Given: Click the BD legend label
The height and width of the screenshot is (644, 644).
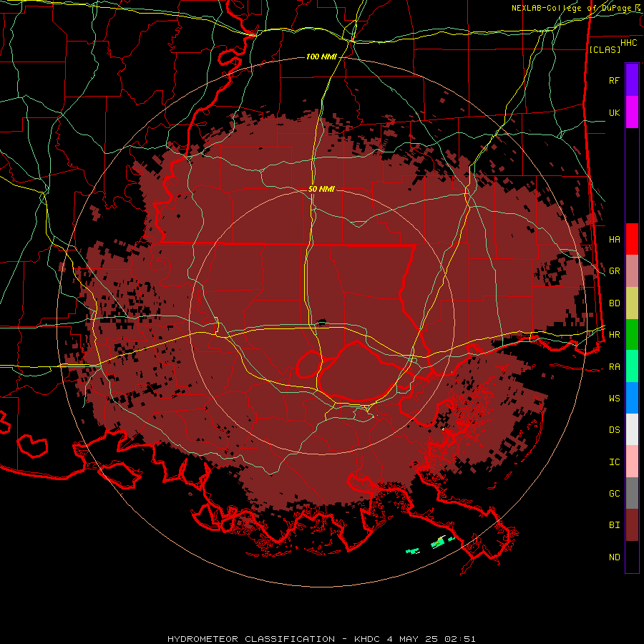Looking at the screenshot, I should (615, 303).
